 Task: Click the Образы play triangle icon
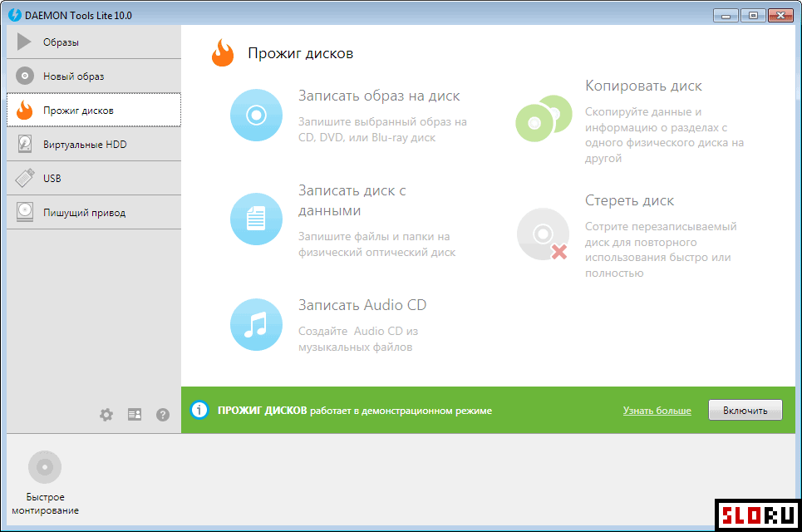[x=24, y=42]
